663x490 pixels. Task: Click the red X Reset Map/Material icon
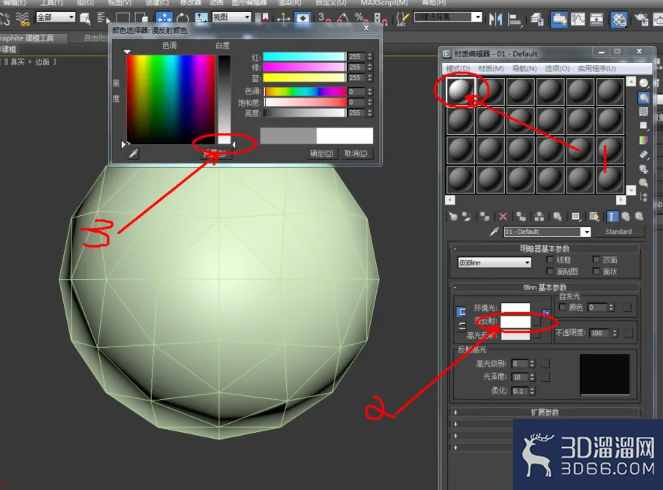(503, 216)
